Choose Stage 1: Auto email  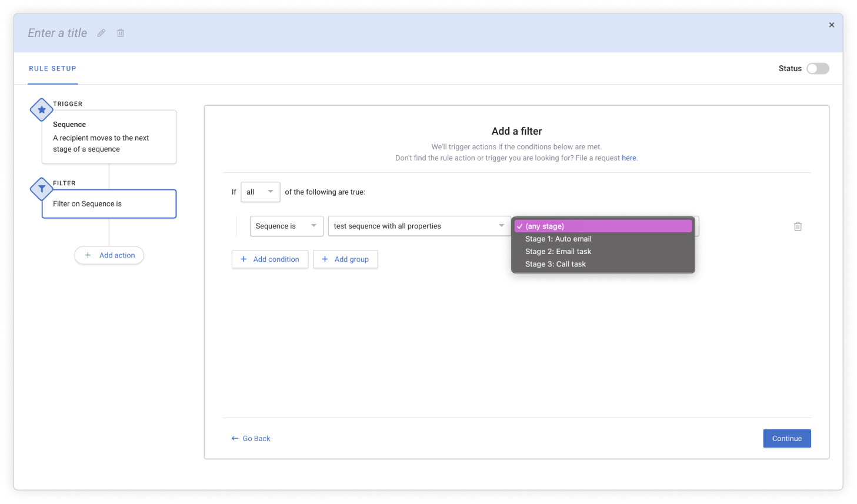(x=603, y=239)
